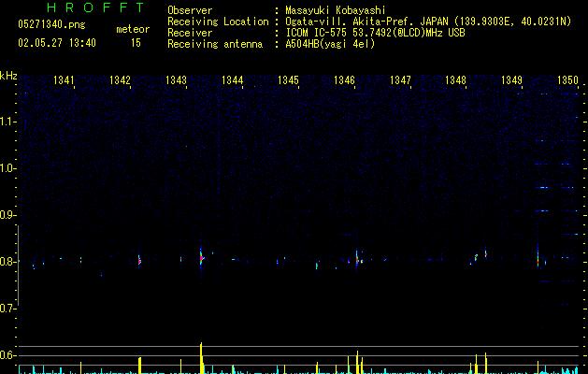Click the strong meteor echo after 1343
588x374 pixels.
(201, 257)
